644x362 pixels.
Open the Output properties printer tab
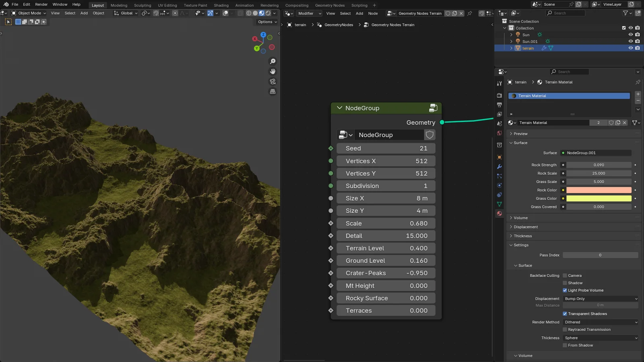coord(499,105)
